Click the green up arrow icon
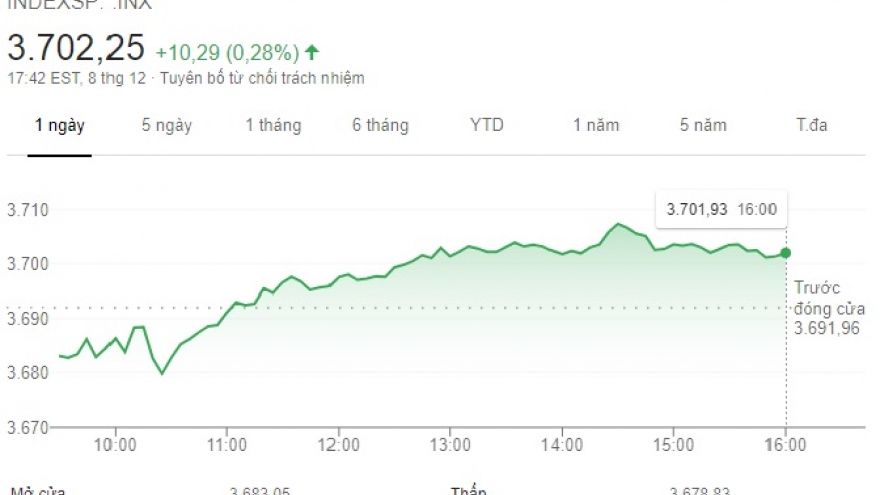The width and height of the screenshot is (880, 495). click(313, 51)
